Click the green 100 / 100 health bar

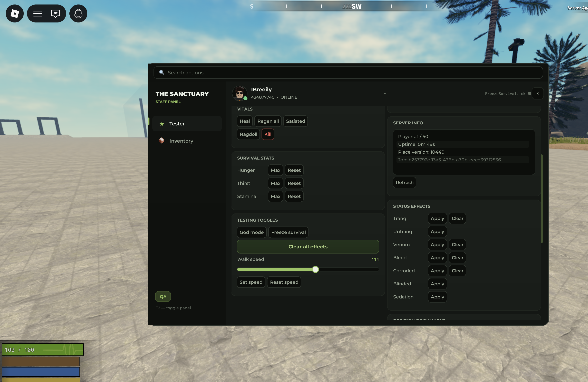(43, 350)
